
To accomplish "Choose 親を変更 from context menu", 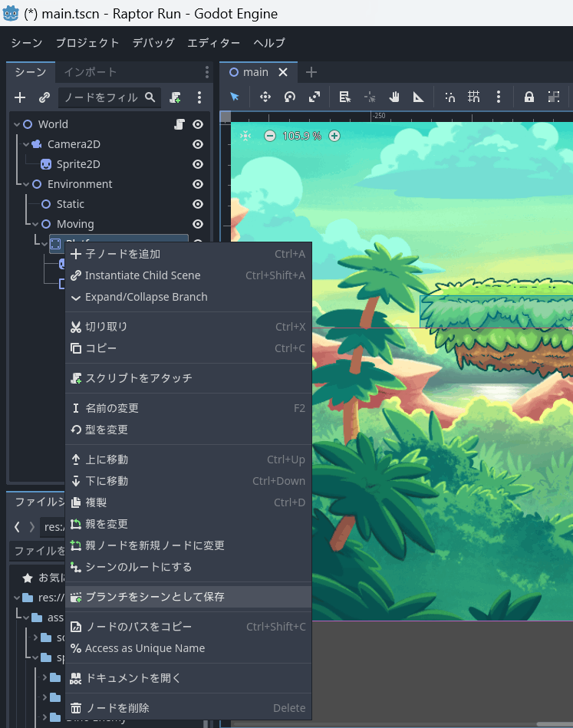I will (x=188, y=524).
